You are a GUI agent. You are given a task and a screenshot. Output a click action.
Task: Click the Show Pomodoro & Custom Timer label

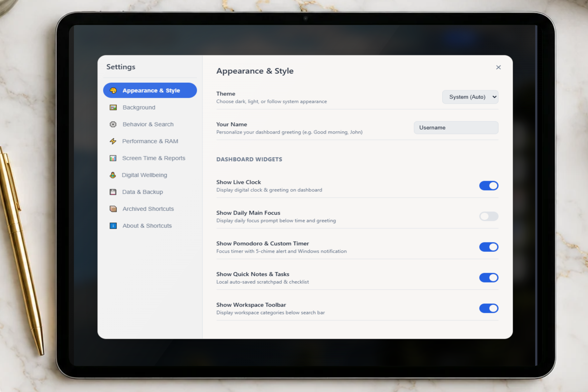(262, 243)
